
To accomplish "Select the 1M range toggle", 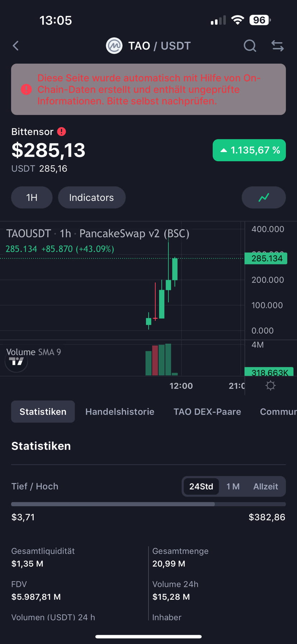I will [233, 486].
